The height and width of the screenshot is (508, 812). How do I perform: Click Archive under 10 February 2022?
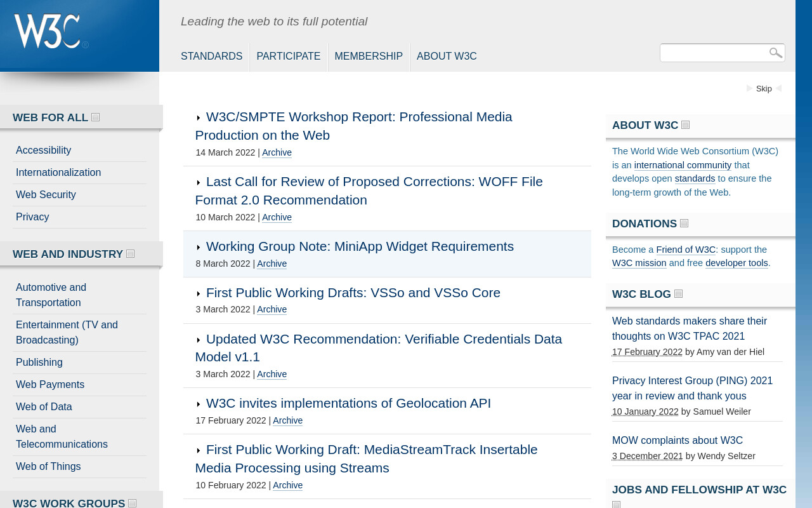point(287,485)
